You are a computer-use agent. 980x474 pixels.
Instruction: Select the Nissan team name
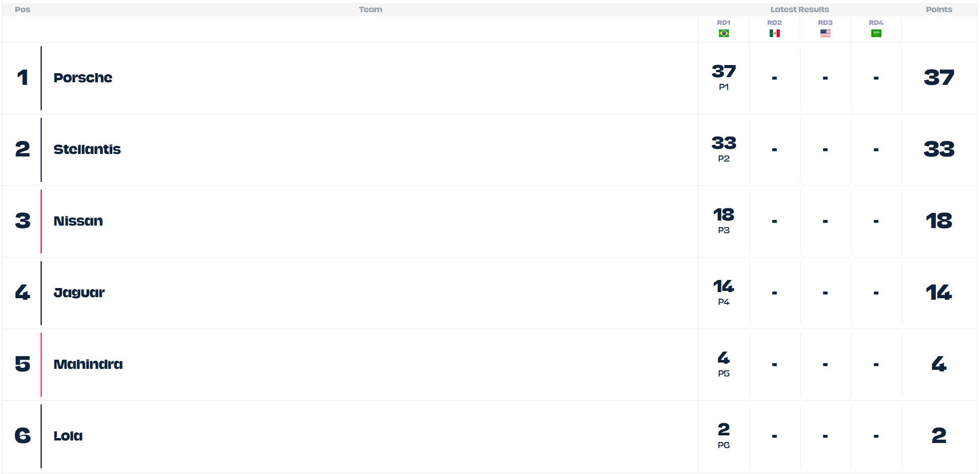coord(78,221)
